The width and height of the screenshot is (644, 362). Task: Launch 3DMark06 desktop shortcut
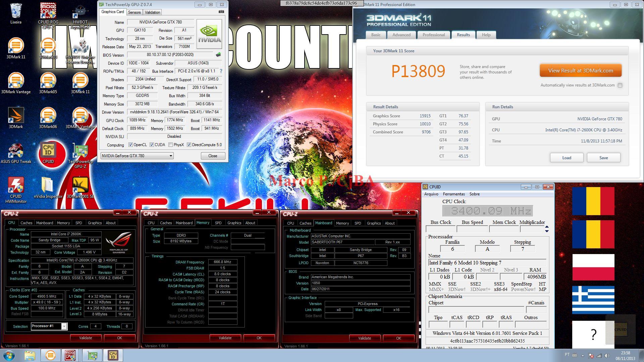tap(48, 118)
